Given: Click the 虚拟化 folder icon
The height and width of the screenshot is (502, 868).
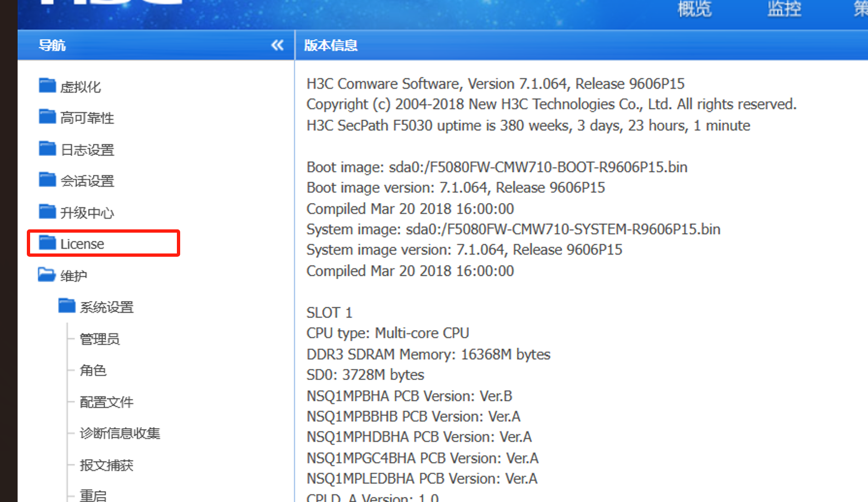Looking at the screenshot, I should [x=47, y=86].
